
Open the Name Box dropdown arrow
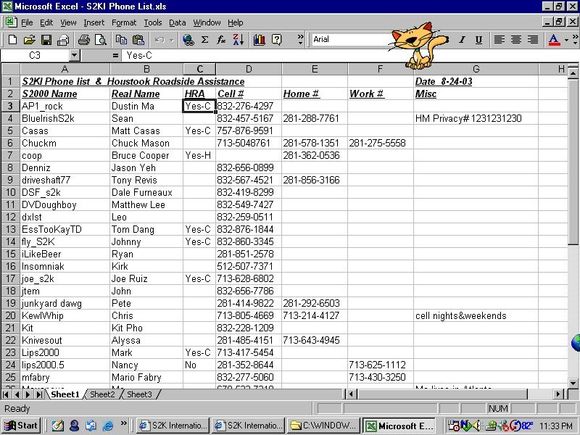tap(74, 55)
